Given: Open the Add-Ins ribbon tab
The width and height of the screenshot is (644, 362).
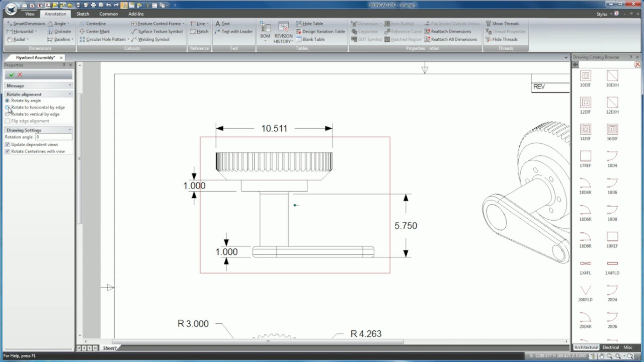Looking at the screenshot, I should pyautogui.click(x=136, y=14).
